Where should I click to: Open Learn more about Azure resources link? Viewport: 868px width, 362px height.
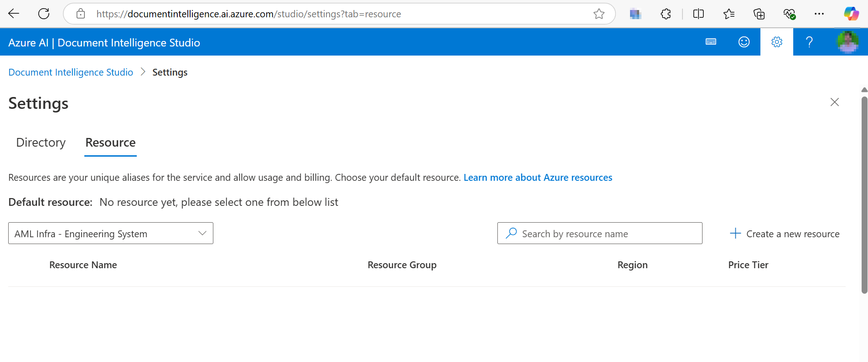point(538,178)
